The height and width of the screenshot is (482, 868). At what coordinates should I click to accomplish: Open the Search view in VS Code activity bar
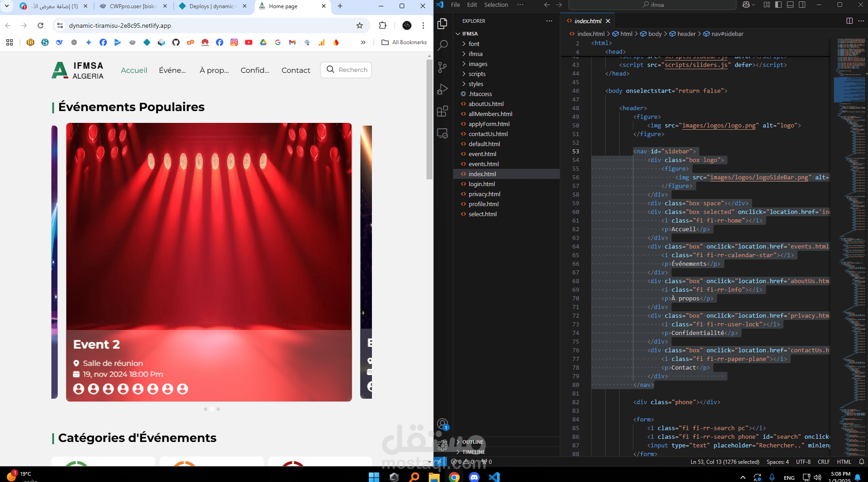(x=442, y=45)
